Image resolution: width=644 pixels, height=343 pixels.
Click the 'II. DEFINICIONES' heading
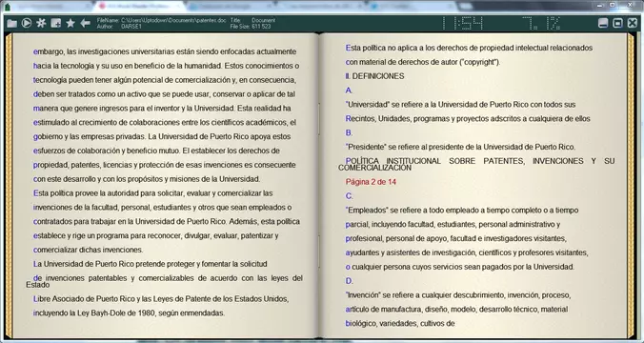[x=374, y=76]
